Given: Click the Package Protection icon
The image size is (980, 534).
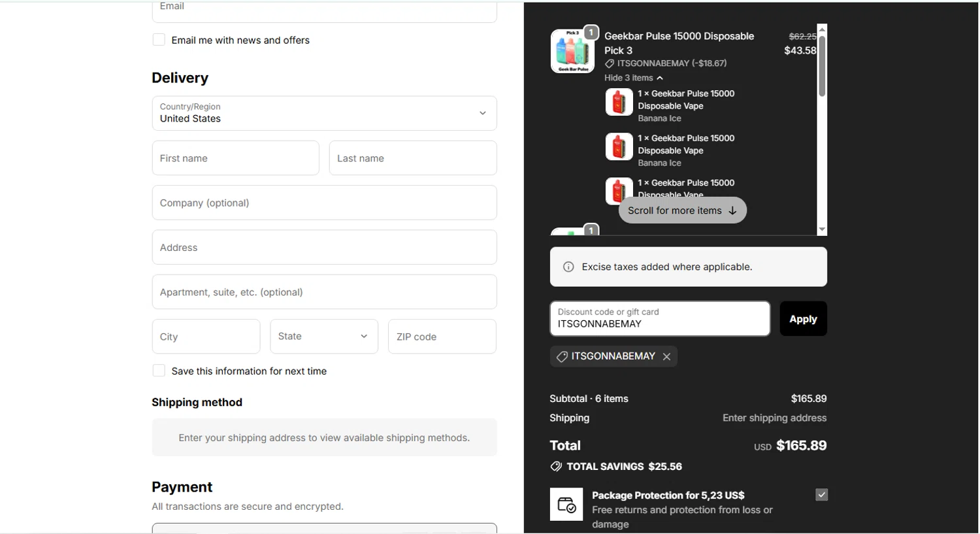Looking at the screenshot, I should pos(566,505).
